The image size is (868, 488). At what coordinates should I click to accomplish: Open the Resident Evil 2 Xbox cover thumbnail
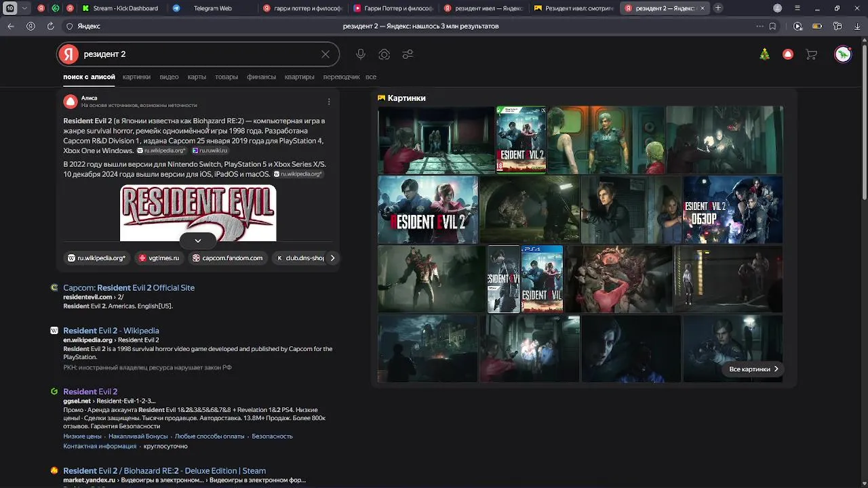521,140
